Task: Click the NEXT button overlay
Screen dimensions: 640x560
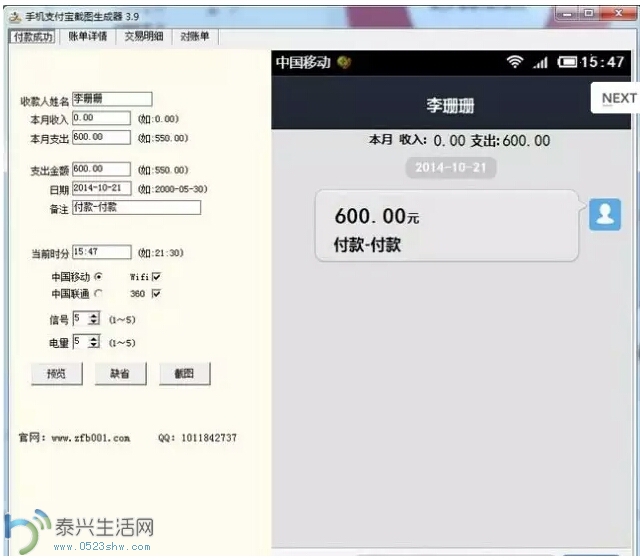Action: click(617, 98)
